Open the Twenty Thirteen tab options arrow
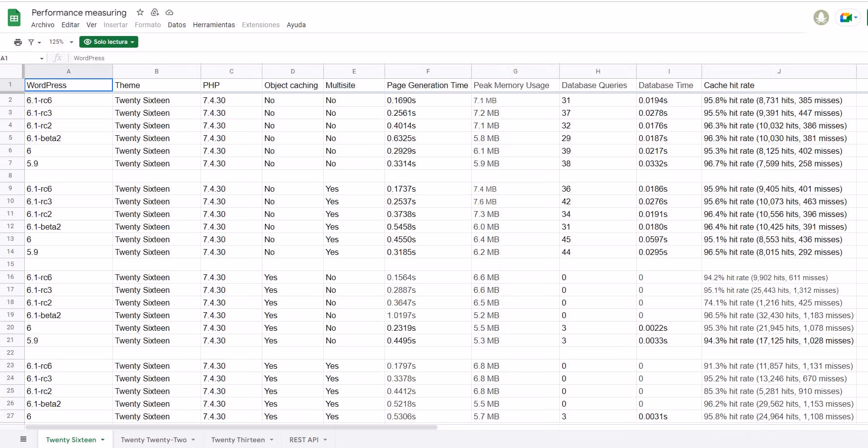 [272, 440]
